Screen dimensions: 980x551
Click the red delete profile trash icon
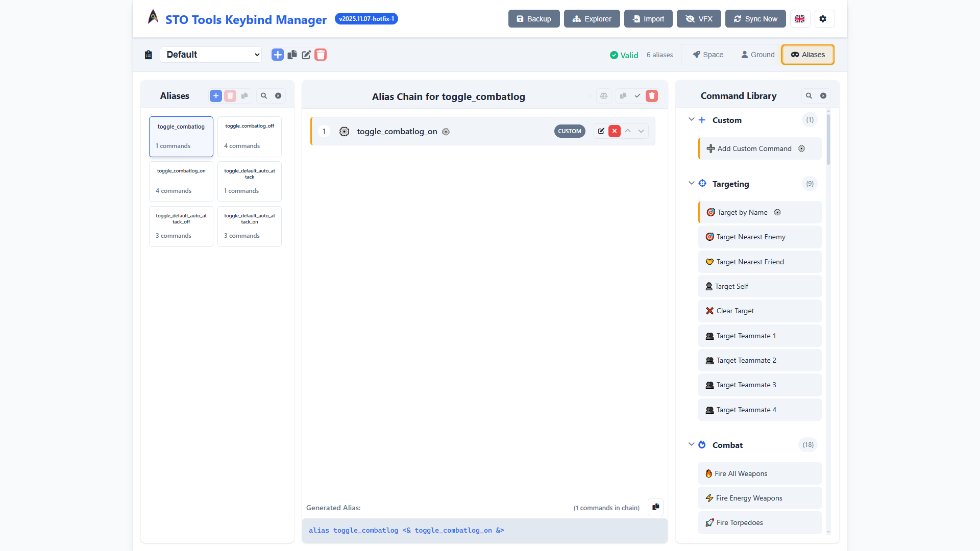pos(321,55)
